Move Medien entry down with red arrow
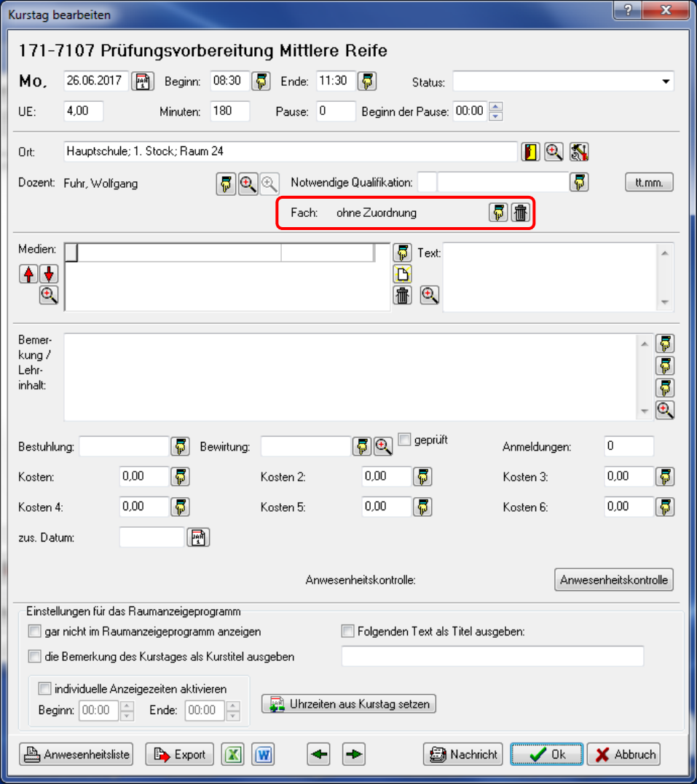Viewport: 697px width, 784px height. [x=49, y=274]
